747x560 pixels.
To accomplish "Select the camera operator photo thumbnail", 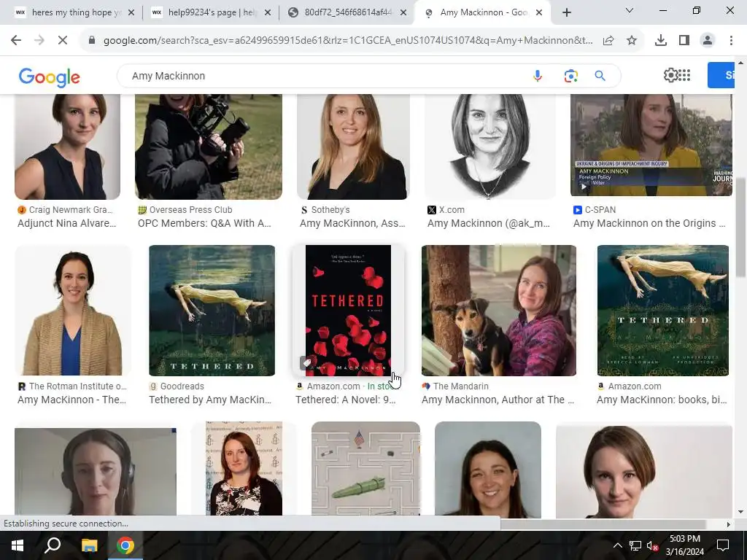I will click(209, 146).
